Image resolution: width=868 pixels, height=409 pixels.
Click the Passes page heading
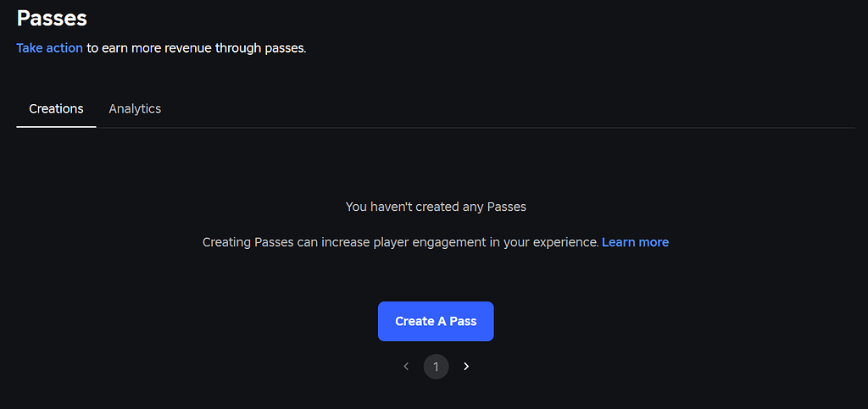[x=52, y=17]
